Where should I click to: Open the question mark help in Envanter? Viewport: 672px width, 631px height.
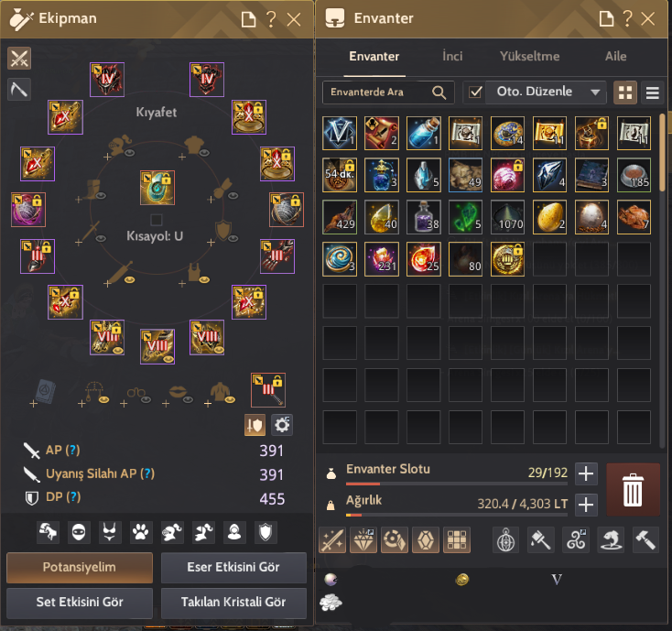(x=627, y=19)
